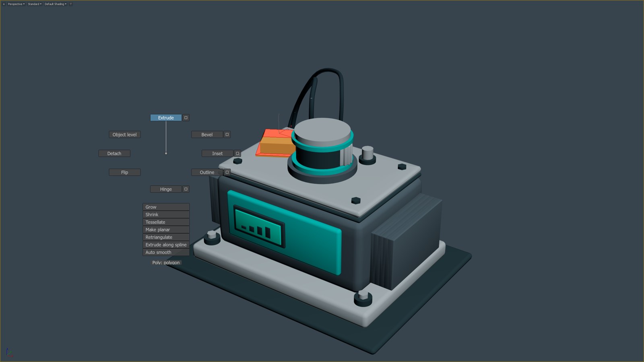Select Make planar menu entry
Viewport: 644px width, 362px height.
[x=166, y=230]
